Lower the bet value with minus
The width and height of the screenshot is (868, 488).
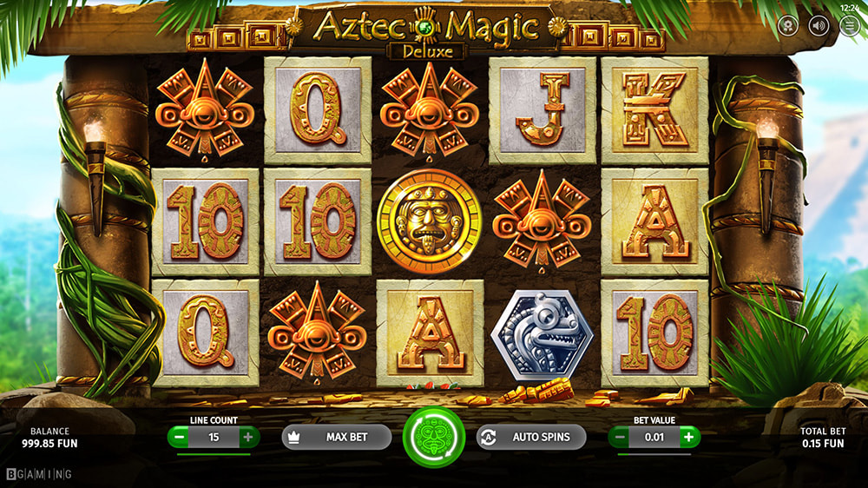(x=620, y=437)
